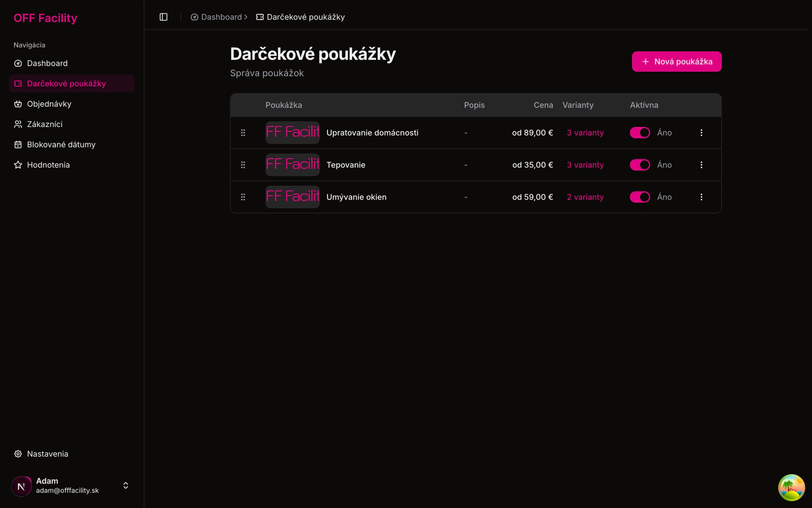Image resolution: width=812 pixels, height=508 pixels.
Task: Open the 2 varianty link for Umývanie okien
Action: click(x=585, y=197)
